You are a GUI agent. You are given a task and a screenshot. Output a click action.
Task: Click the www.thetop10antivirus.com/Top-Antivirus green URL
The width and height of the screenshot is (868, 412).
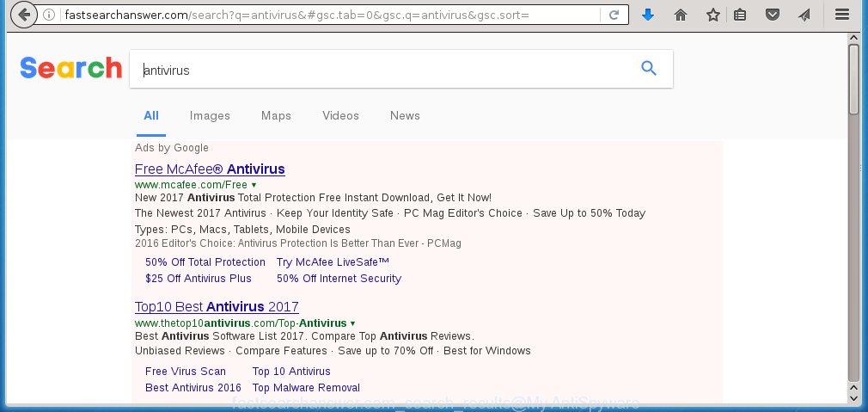coord(241,323)
